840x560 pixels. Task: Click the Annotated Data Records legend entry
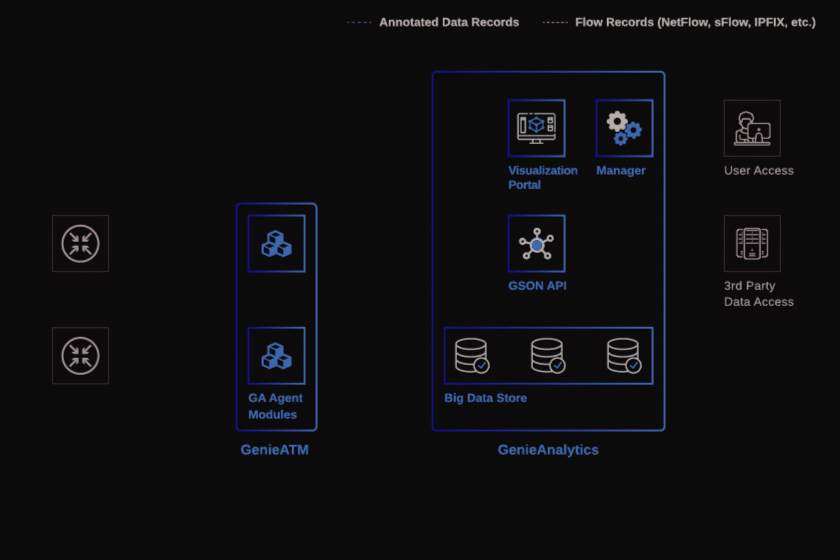point(433,22)
